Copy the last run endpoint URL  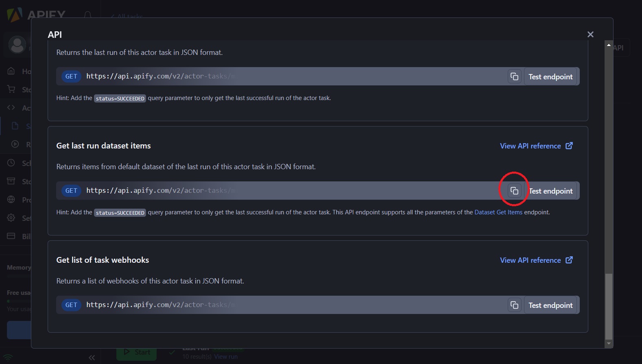[514, 76]
